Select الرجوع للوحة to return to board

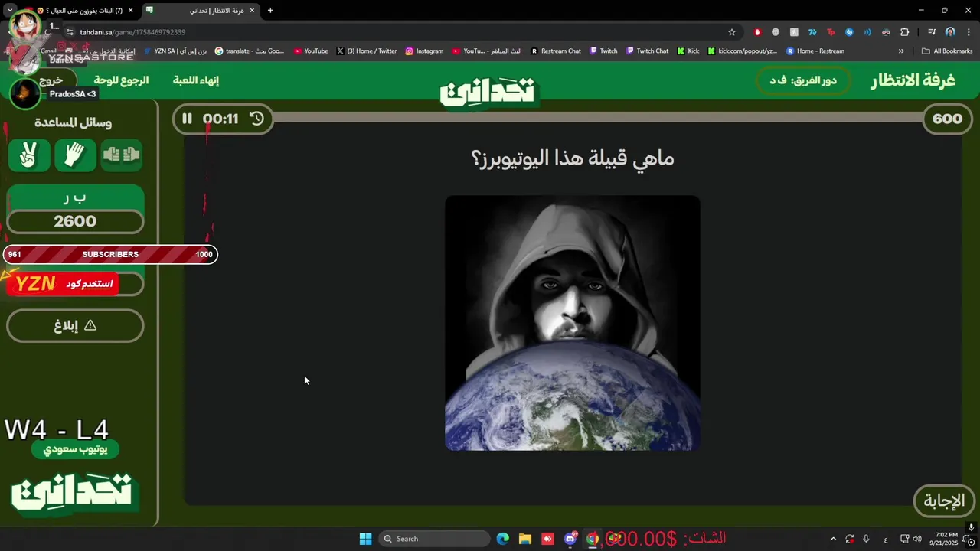[121, 80]
